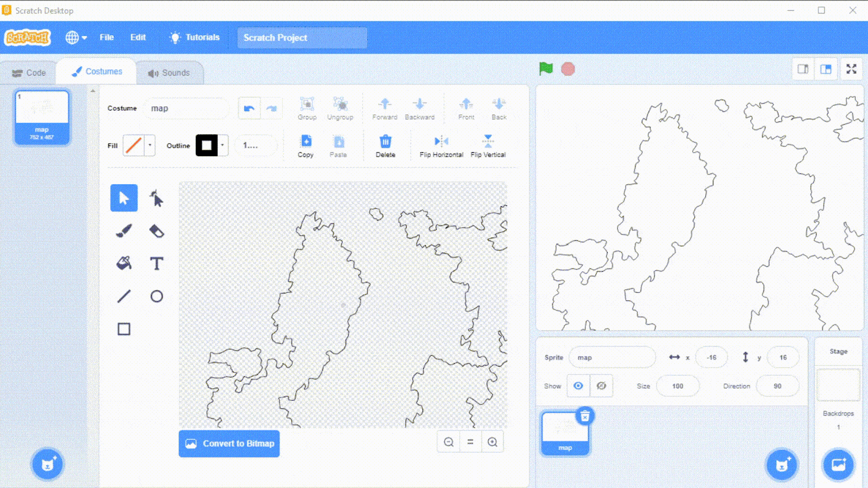Select the Rectangle tool
Screen dimensions: 868x488
(124, 329)
